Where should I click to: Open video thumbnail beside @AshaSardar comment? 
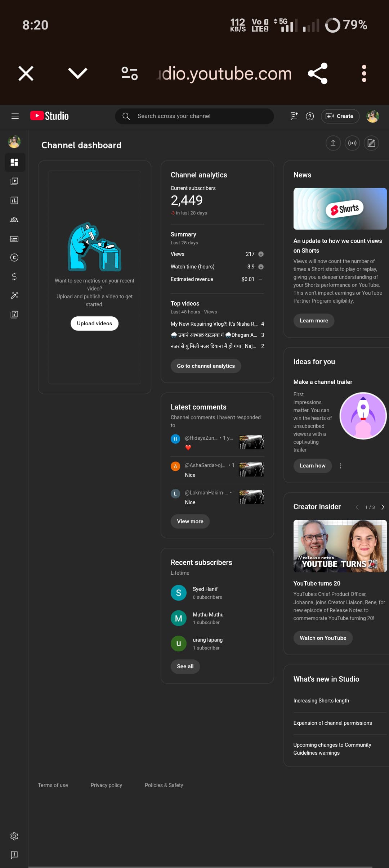tap(252, 470)
